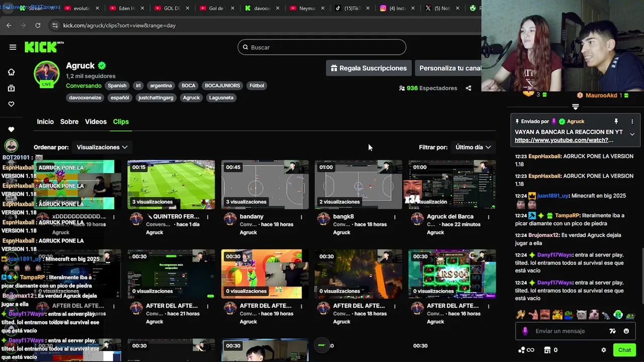The image size is (644, 362).
Task: Collapse the pinned message chevron
Action: point(632,134)
